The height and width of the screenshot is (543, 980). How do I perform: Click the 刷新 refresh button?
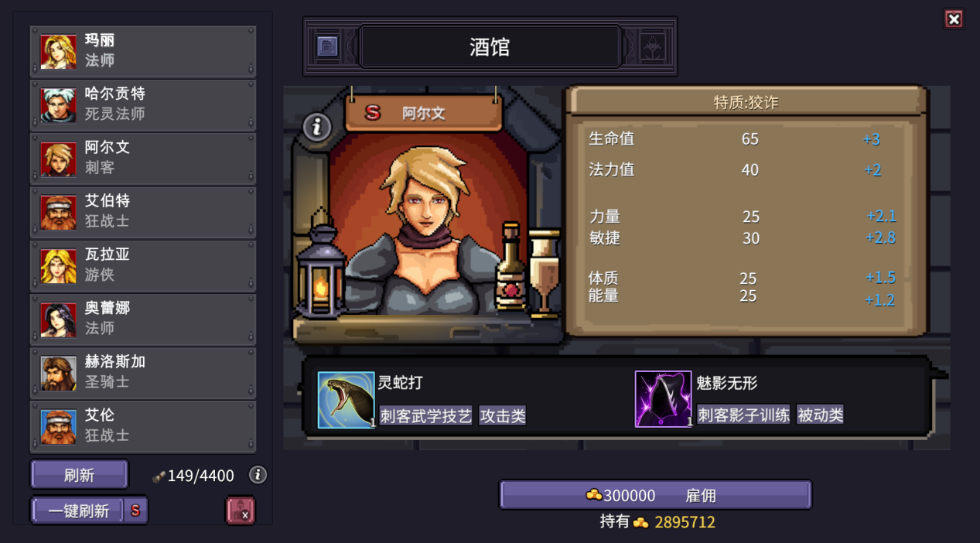coord(79,475)
